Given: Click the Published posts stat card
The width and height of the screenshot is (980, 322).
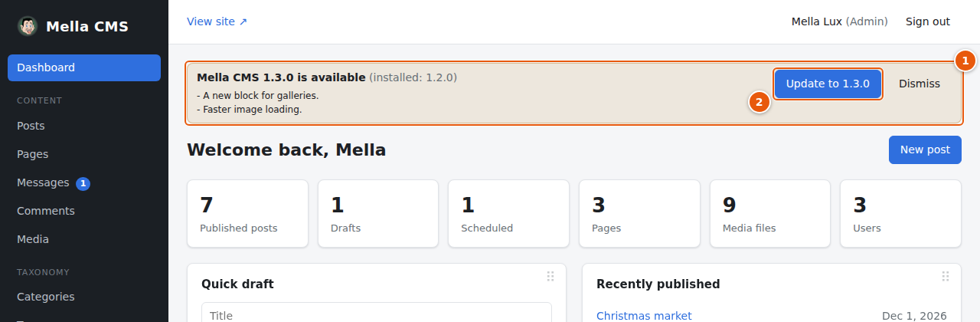Looking at the screenshot, I should coord(247,214).
